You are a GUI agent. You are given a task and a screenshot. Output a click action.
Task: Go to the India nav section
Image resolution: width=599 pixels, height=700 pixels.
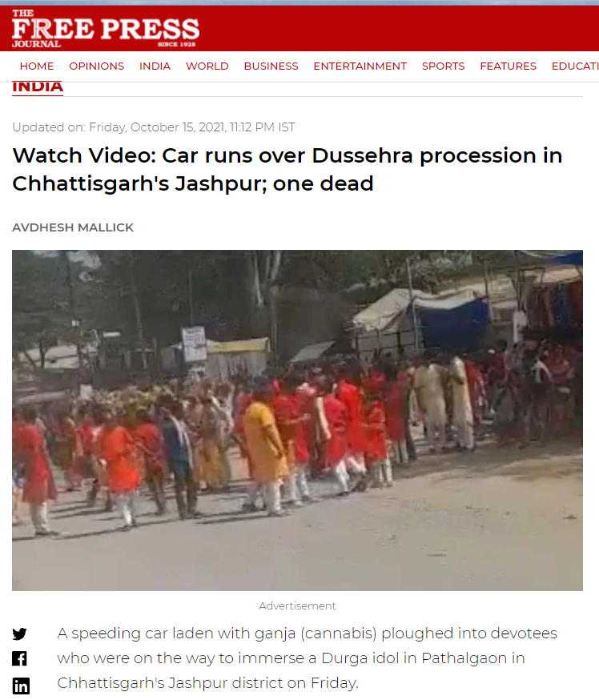(155, 66)
